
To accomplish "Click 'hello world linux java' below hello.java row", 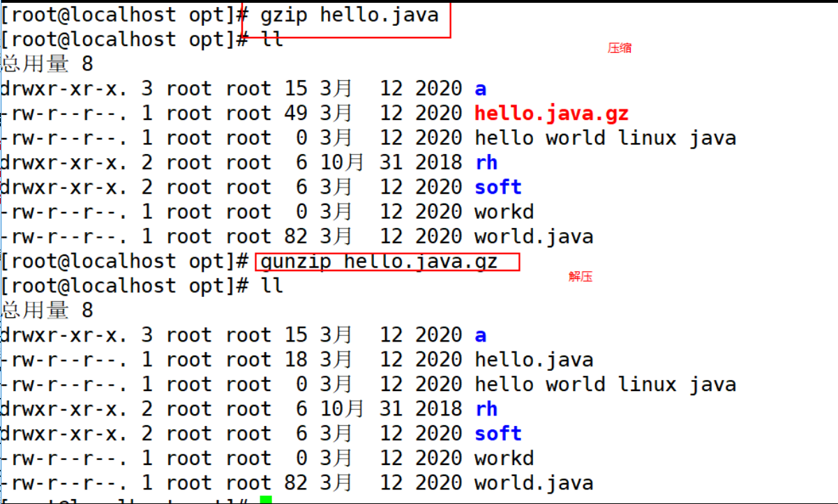I will 605,384.
